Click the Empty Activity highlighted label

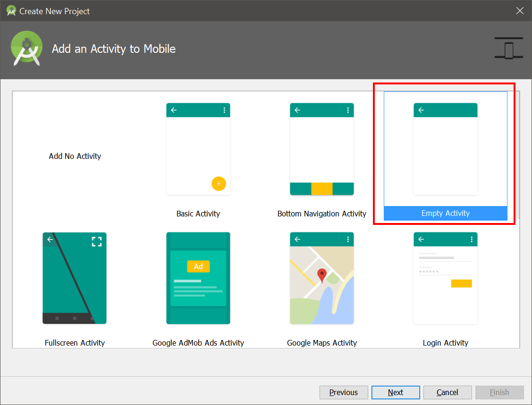coord(446,213)
